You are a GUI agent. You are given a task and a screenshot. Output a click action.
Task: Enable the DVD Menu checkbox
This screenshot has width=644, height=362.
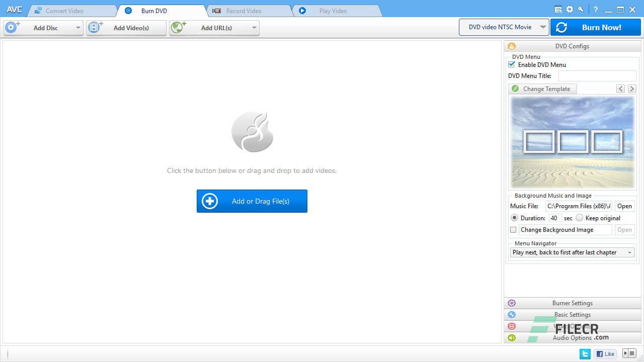click(x=511, y=64)
